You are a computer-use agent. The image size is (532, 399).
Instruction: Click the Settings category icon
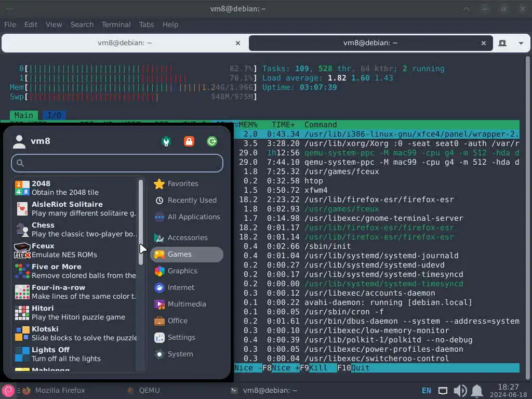click(x=159, y=338)
